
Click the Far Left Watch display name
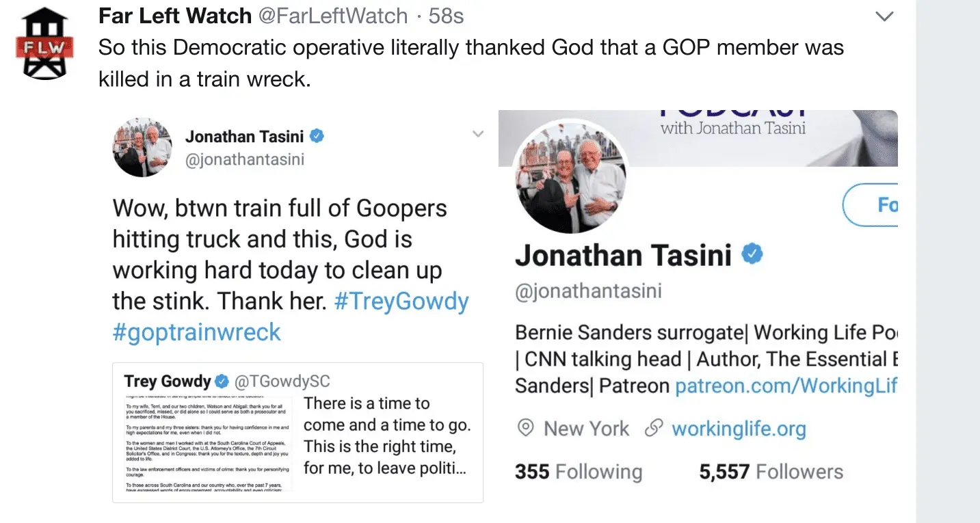pyautogui.click(x=175, y=16)
